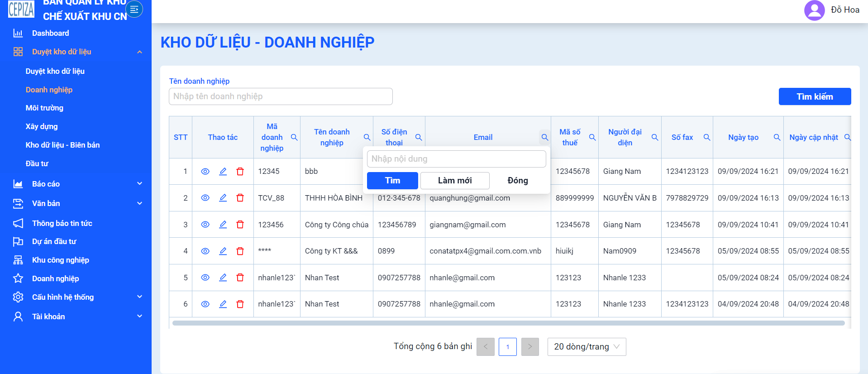868x374 pixels.
Task: Open search filter for Người đại diện column
Action: [x=655, y=137]
